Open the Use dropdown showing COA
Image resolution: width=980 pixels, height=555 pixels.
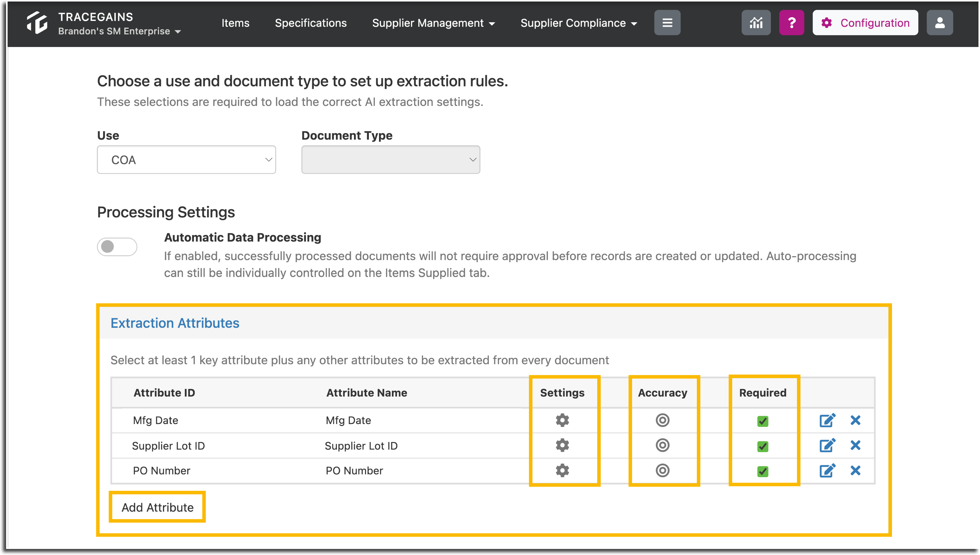tap(186, 160)
